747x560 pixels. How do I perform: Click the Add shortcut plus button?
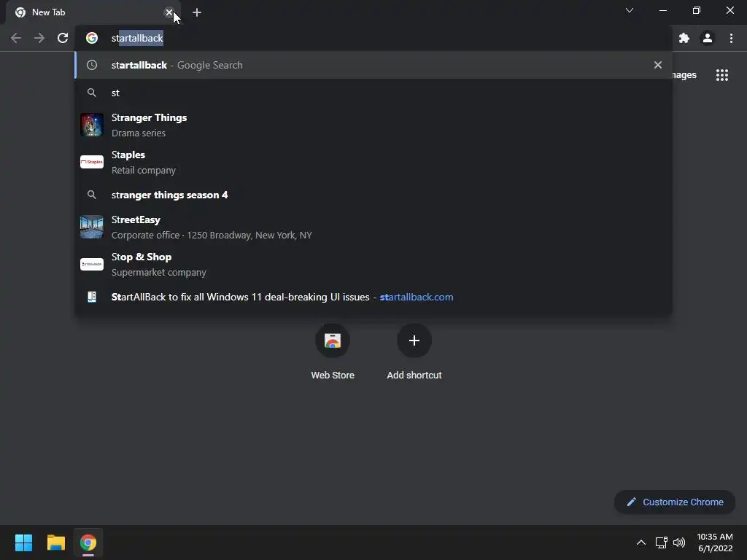click(414, 341)
